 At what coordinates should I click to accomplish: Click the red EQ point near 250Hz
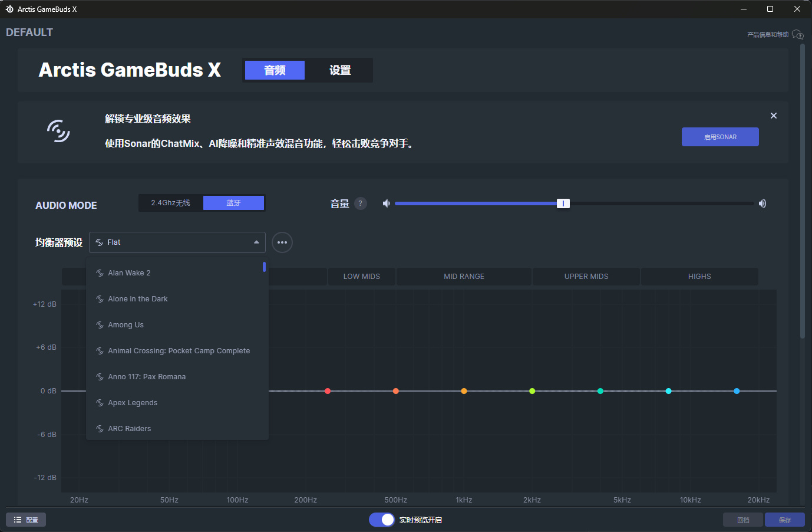click(328, 391)
